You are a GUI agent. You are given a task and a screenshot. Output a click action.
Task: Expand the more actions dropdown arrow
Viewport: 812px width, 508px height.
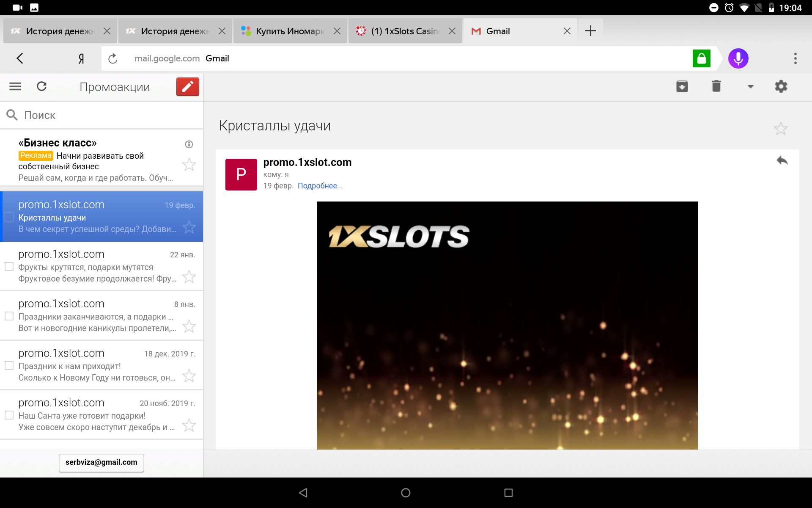pos(750,87)
